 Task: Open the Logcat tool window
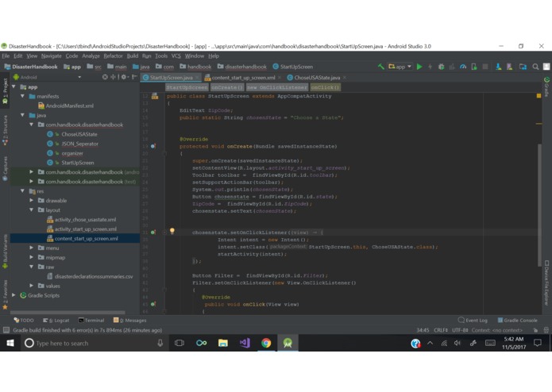[56, 320]
